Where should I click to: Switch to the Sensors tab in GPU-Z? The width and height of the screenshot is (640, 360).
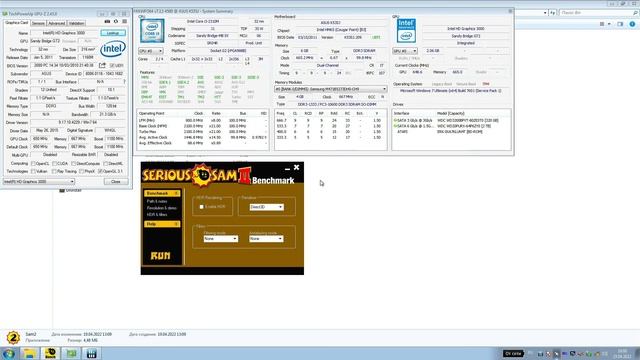coord(38,23)
